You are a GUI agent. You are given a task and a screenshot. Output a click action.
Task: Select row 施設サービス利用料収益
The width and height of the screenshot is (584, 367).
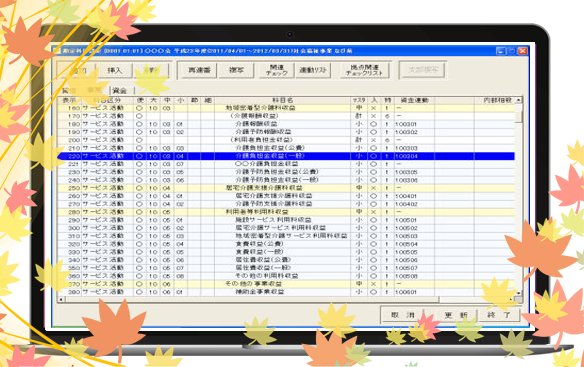point(286,220)
